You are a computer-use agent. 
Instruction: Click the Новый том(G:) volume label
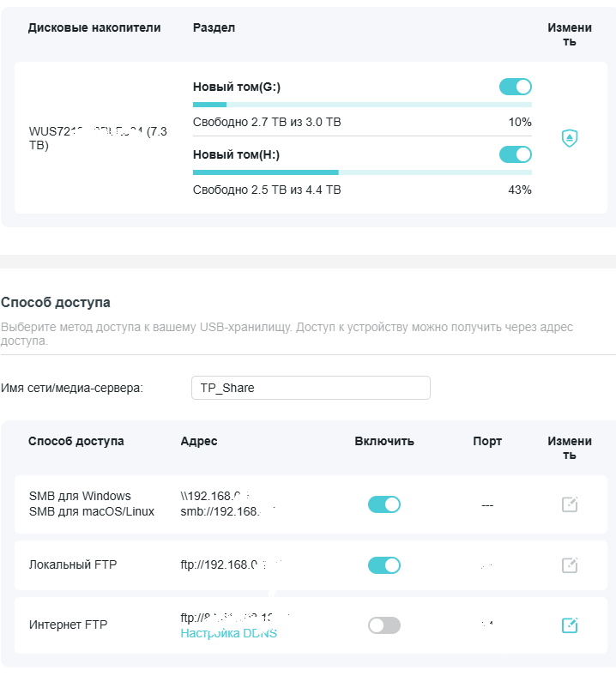click(237, 87)
